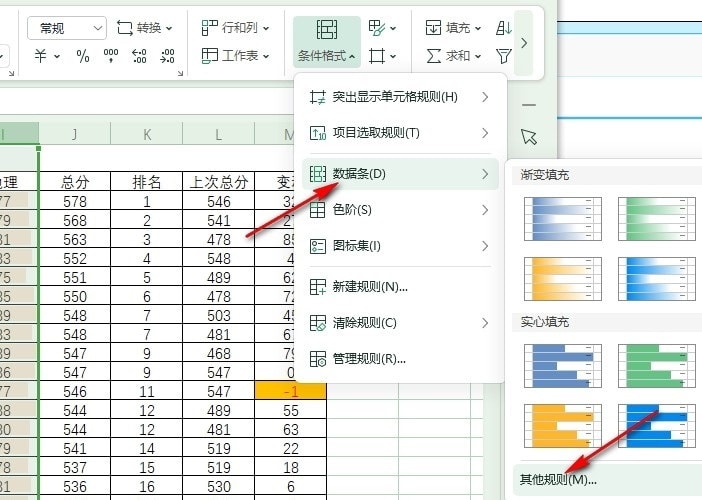Open the 常规 number format dropdown
Image resolution: width=702 pixels, height=500 pixels.
[x=67, y=28]
